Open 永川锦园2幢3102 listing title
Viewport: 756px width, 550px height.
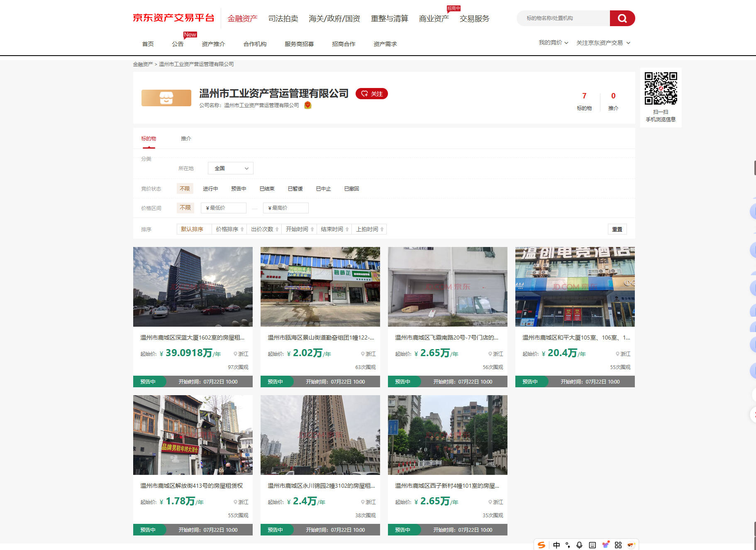[x=321, y=486]
